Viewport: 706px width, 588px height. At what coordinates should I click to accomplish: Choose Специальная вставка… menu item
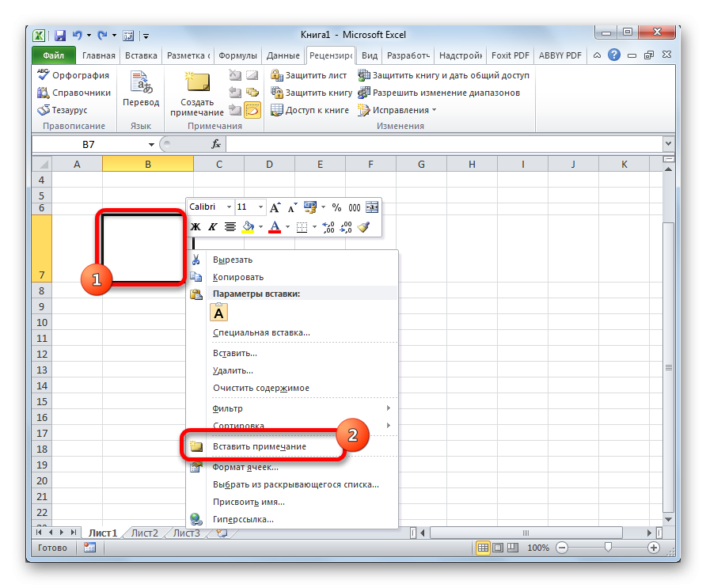click(292, 332)
